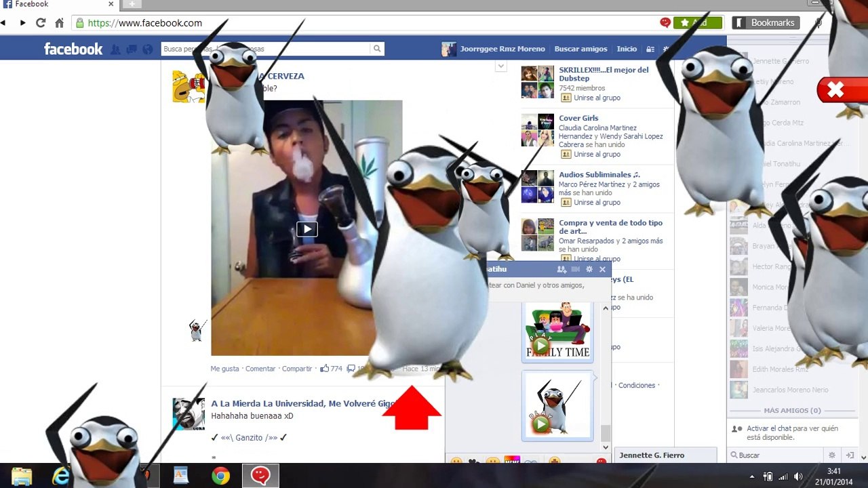
Task: Click the red chat bubble extension icon in toolbar
Action: pos(665,22)
